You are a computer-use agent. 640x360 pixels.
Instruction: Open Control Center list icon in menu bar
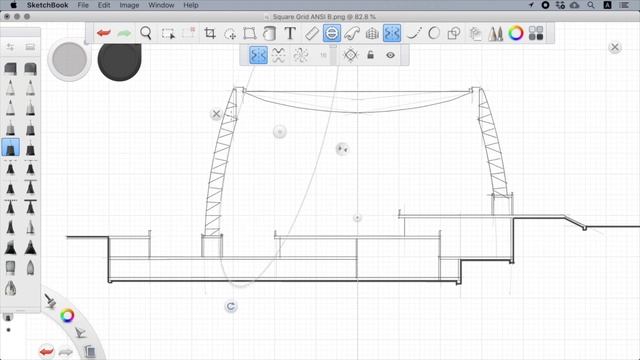click(x=624, y=5)
